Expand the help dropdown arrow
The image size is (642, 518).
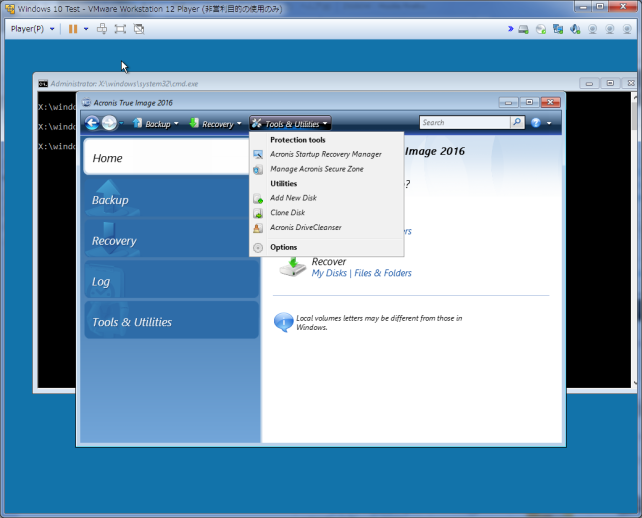pyautogui.click(x=549, y=123)
